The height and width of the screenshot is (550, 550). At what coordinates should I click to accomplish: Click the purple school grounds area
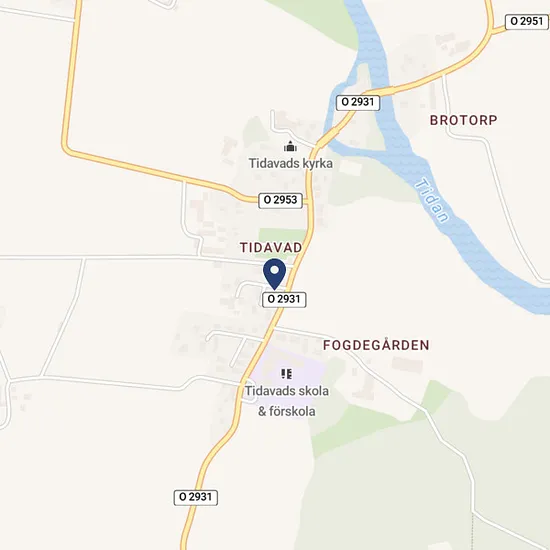coord(309,367)
